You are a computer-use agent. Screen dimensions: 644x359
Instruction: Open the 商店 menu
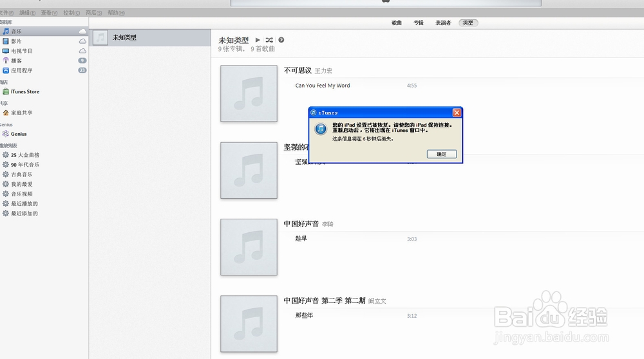[x=93, y=13]
